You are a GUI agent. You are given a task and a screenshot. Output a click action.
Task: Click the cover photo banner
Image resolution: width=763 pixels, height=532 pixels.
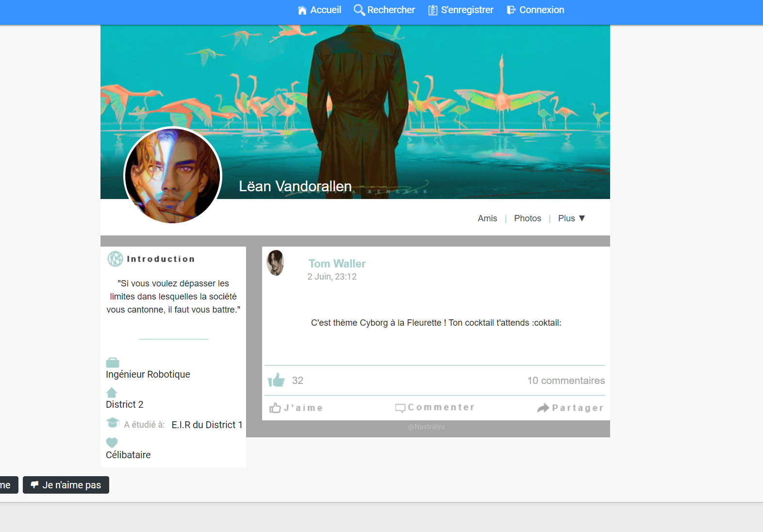(355, 112)
